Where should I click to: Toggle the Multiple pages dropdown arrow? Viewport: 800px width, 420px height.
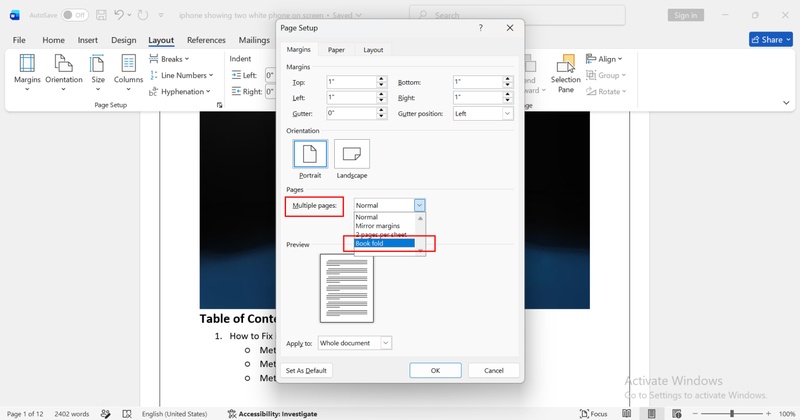419,205
